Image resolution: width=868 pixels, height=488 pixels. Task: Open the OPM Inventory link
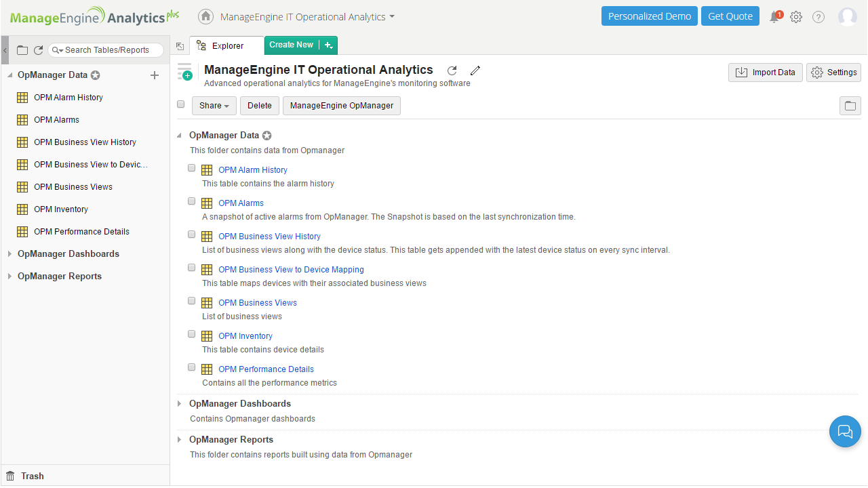pyautogui.click(x=245, y=336)
